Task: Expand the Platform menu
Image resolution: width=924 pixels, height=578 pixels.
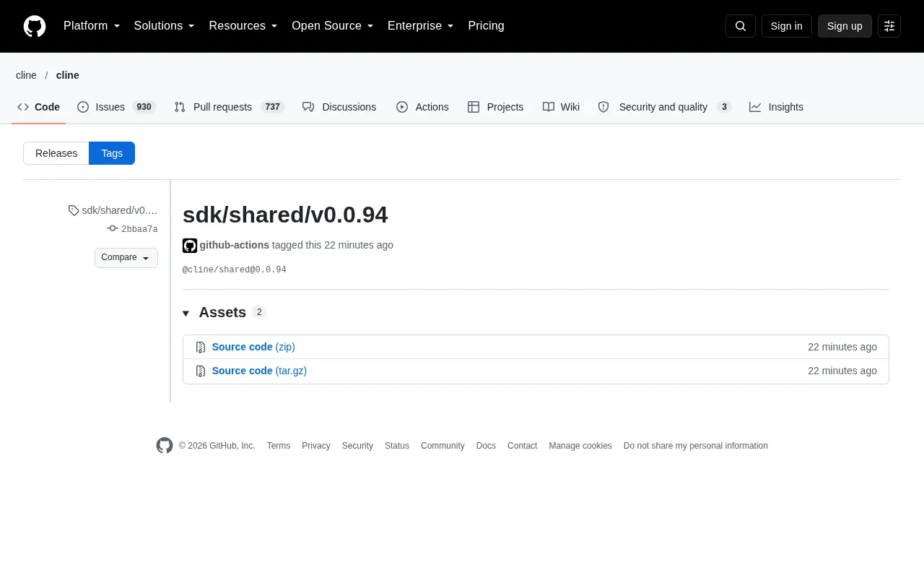Action: (92, 26)
